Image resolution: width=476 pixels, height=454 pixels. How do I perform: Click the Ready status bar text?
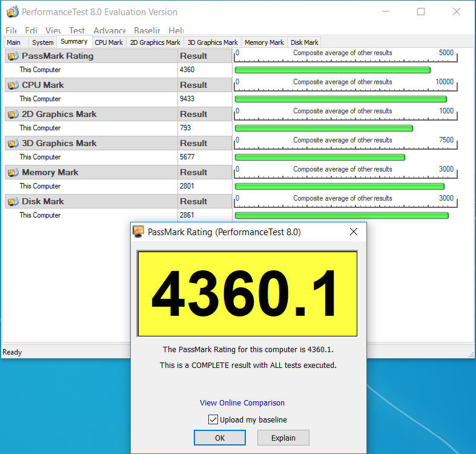pos(12,352)
